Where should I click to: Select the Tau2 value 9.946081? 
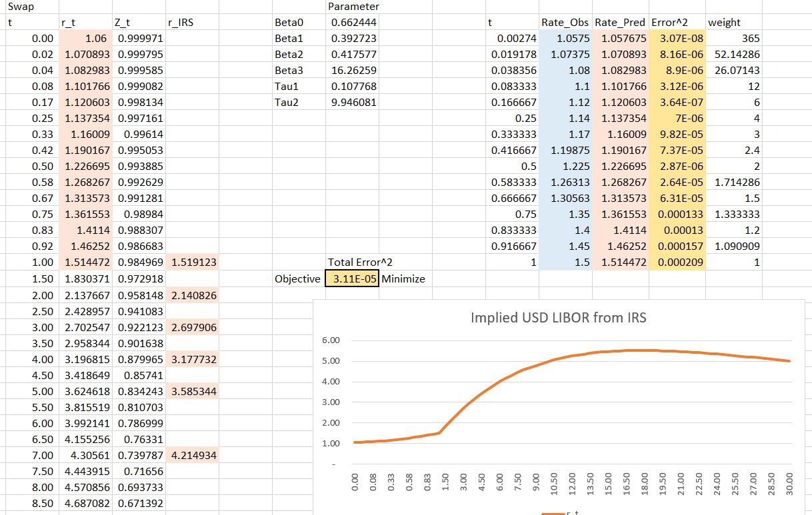[353, 103]
